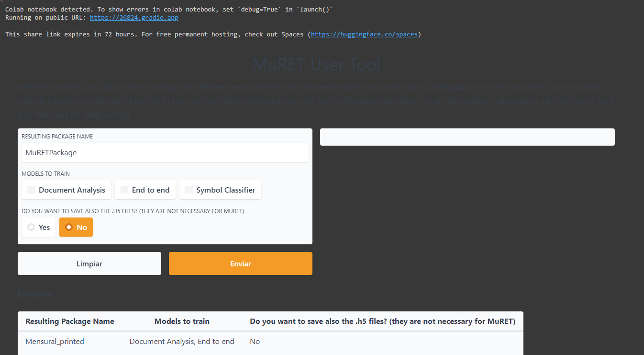This screenshot has width=644, height=355.
Task: Open the Hugging Face Spaces link
Action: (x=365, y=34)
